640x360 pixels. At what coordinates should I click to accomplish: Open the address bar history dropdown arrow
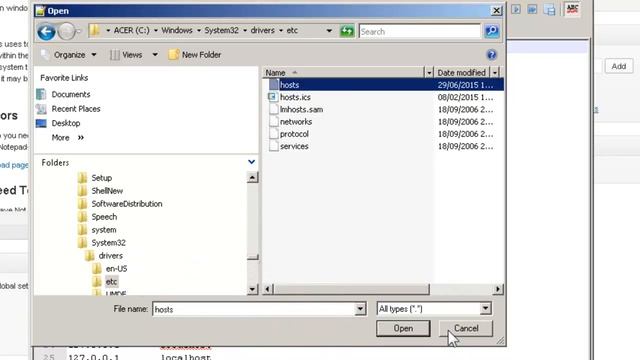[x=329, y=31]
